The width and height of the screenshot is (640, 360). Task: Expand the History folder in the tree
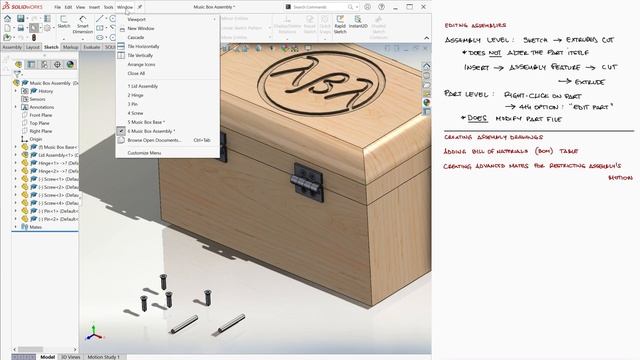coord(16,91)
